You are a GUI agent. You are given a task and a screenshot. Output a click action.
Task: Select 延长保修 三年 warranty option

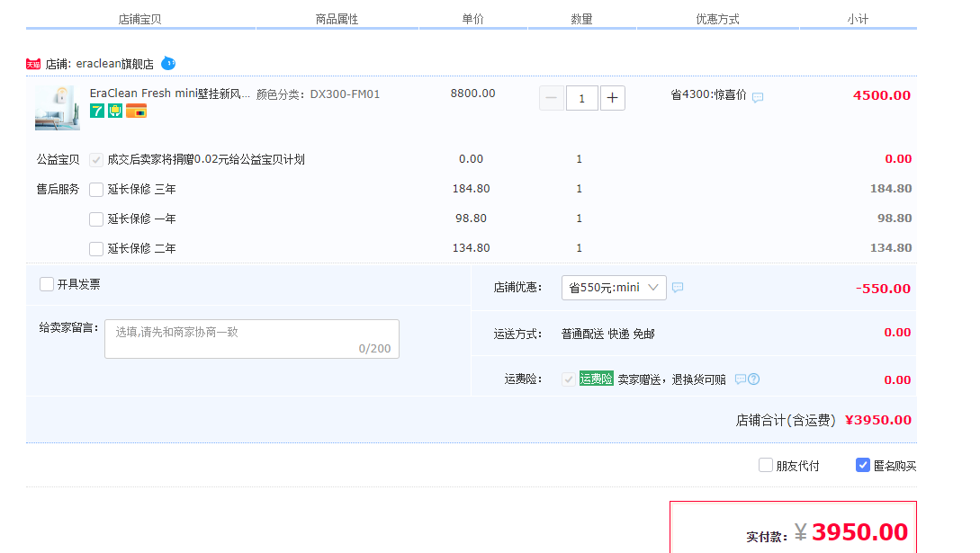coord(96,189)
